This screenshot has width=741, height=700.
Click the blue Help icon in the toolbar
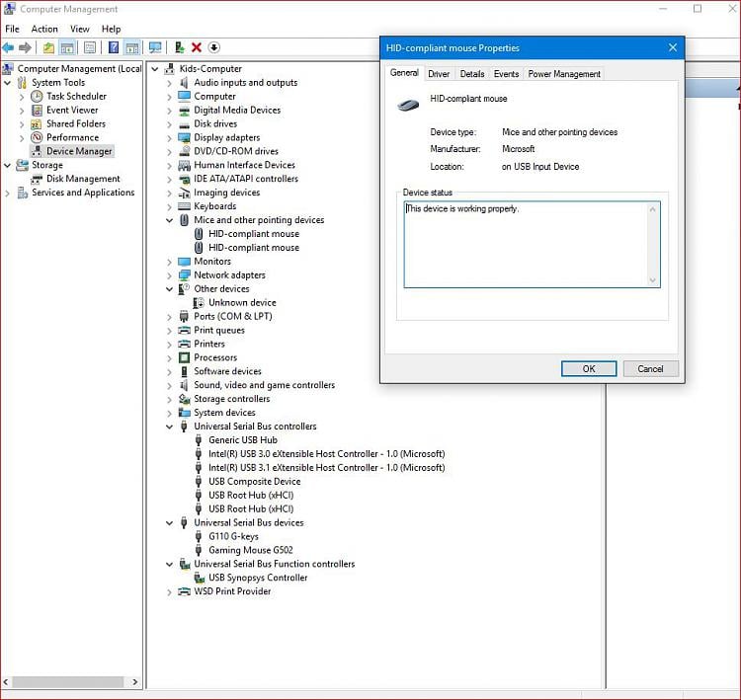[x=113, y=47]
